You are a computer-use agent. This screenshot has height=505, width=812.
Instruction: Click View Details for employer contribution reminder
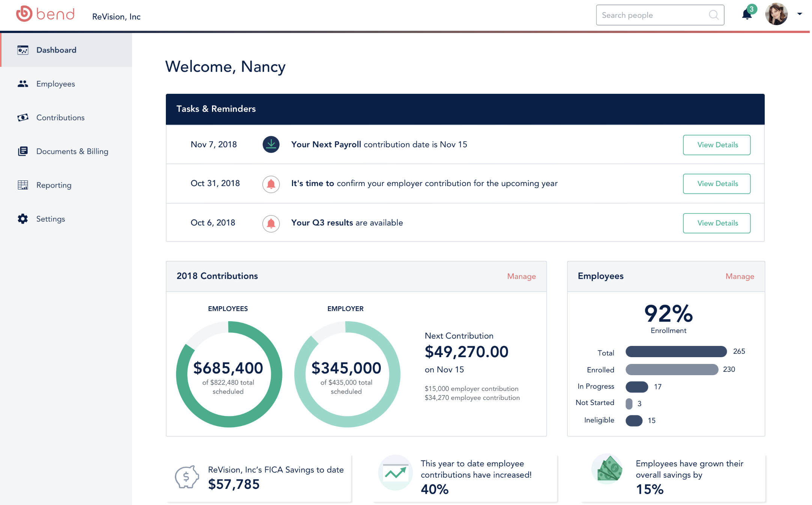(x=717, y=183)
